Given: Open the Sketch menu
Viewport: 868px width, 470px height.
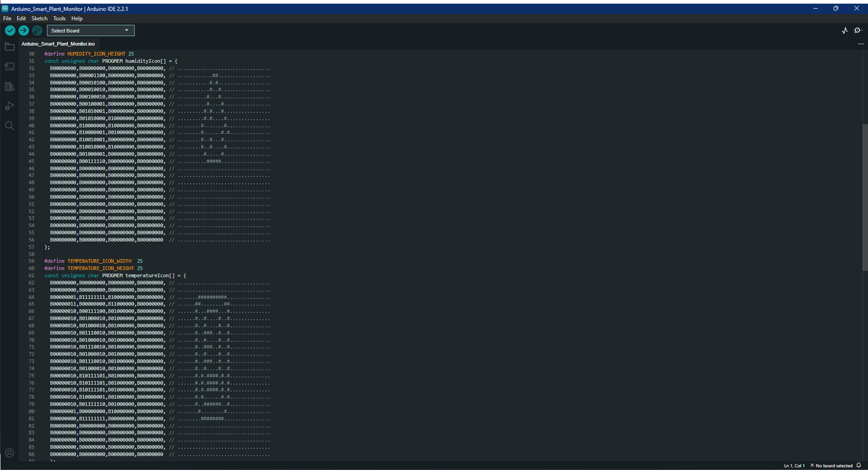Looking at the screenshot, I should 39,18.
